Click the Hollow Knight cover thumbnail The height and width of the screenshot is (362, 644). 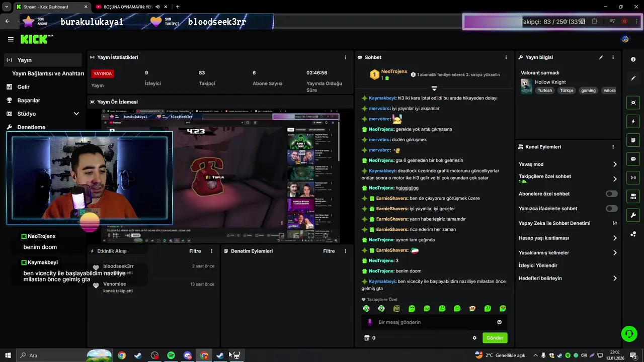pyautogui.click(x=526, y=86)
